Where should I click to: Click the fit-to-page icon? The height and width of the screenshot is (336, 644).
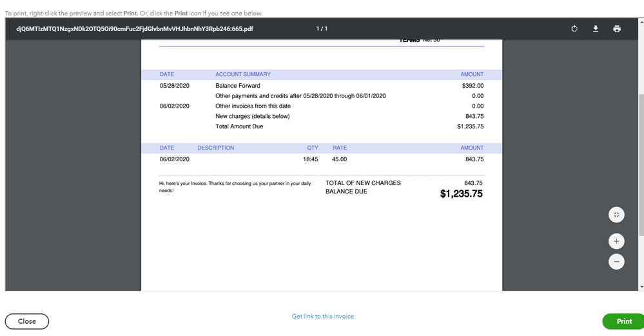[x=616, y=215]
